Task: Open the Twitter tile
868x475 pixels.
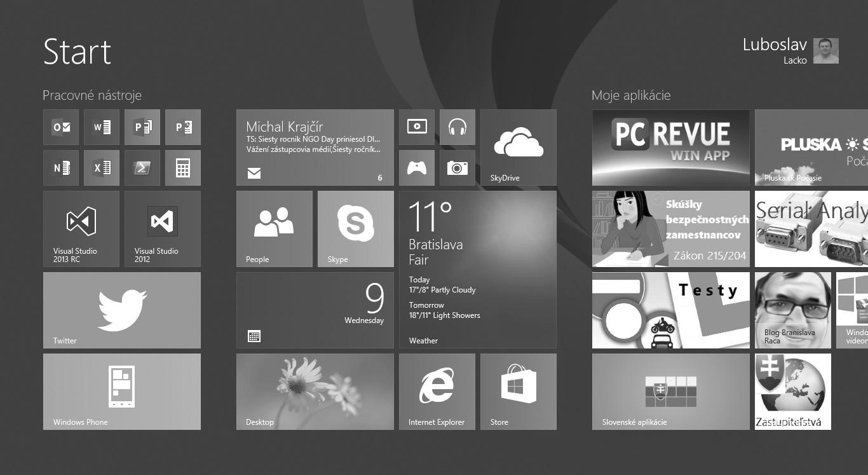Action: [122, 310]
